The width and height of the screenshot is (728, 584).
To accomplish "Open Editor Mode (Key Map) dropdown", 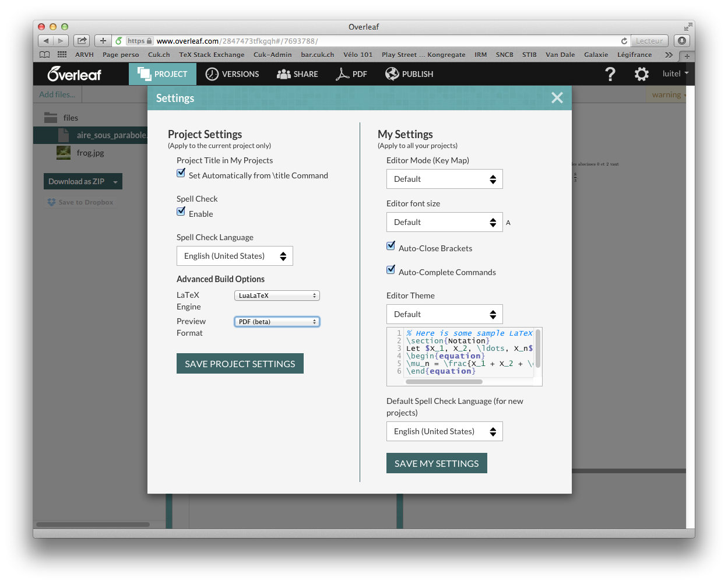I will pos(445,179).
